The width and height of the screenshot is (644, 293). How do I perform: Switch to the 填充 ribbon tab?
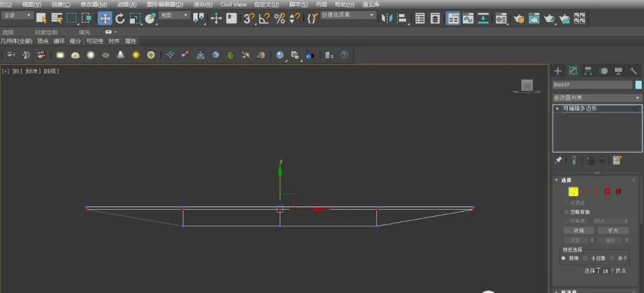tap(85, 32)
